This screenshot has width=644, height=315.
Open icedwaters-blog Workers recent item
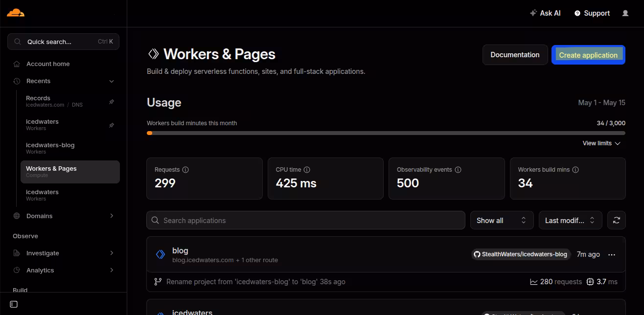70,148
